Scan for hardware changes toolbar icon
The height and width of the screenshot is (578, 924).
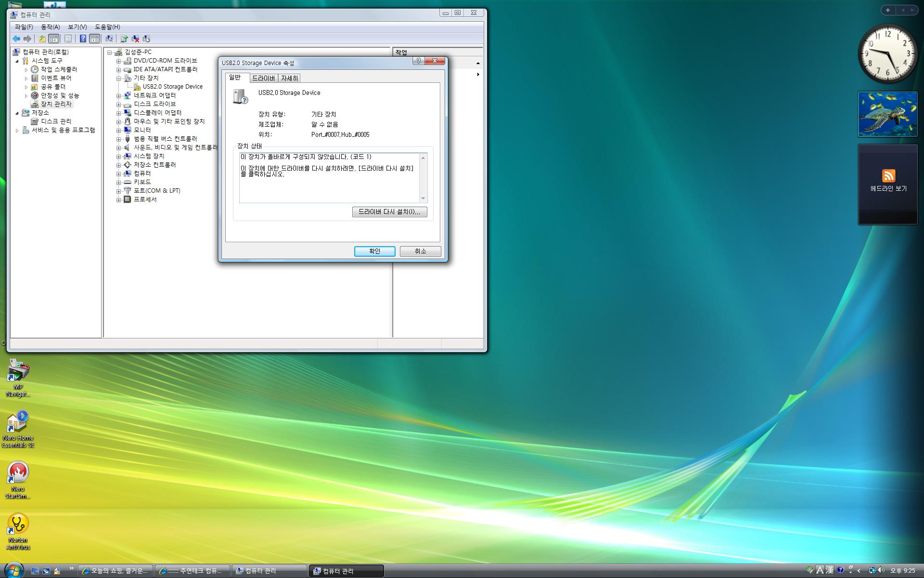click(x=109, y=39)
